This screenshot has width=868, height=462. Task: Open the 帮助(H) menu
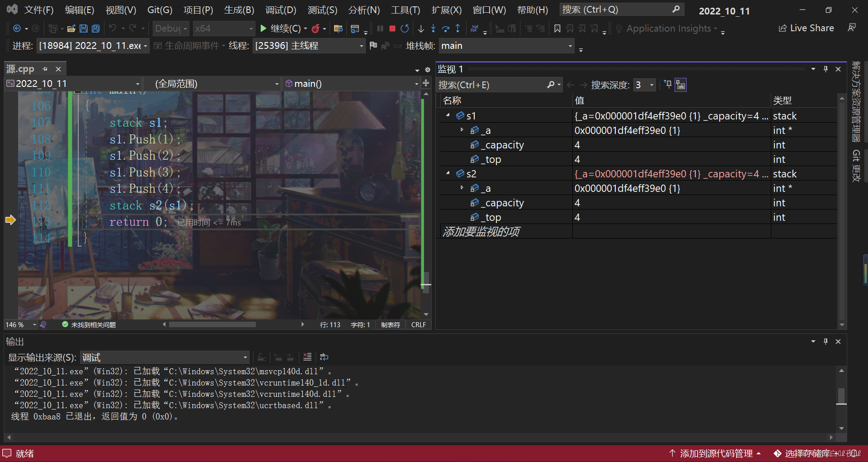tap(533, 10)
